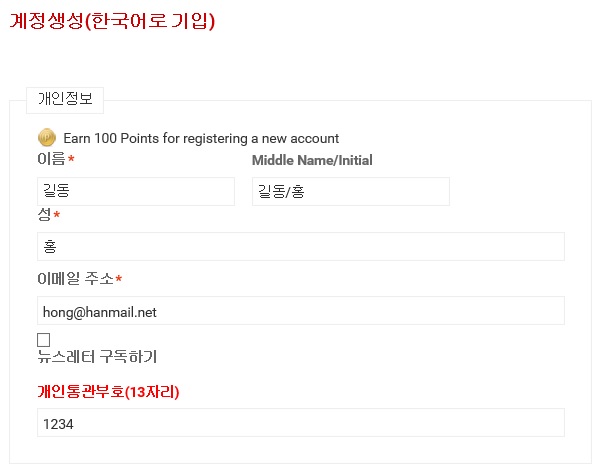600x474 pixels.
Task: Select the 뉴스레터 구독하기 label text
Action: coord(97,357)
